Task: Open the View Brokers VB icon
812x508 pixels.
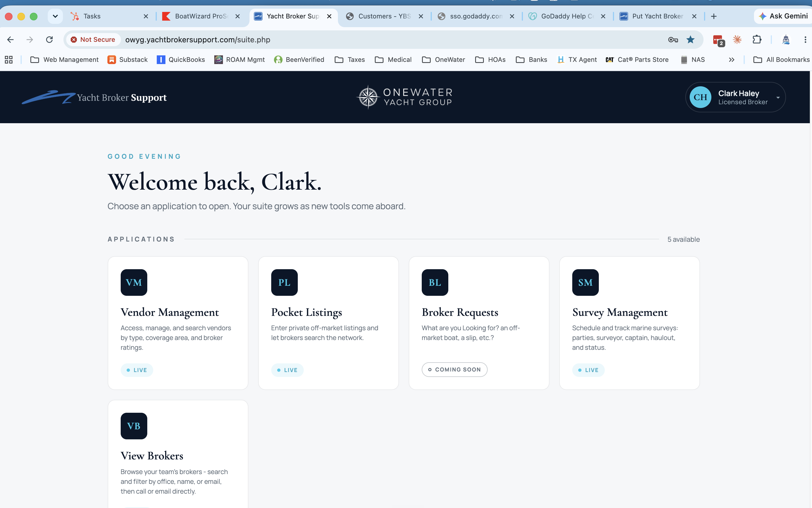Action: click(134, 426)
